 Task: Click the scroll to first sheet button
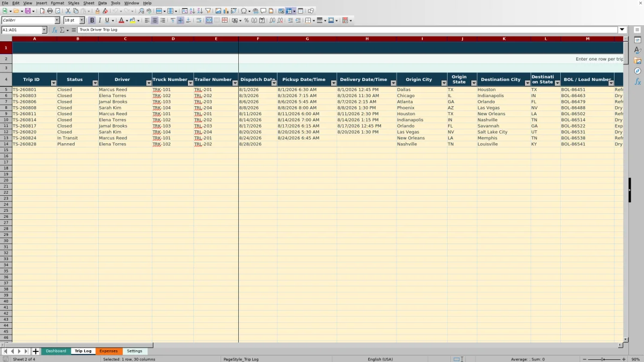pyautogui.click(x=5, y=351)
